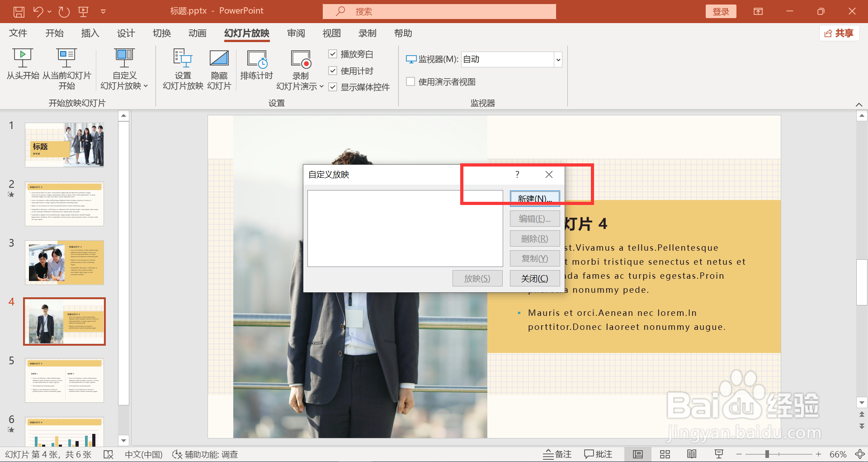Click the dialog help question mark
Screen dimensions: 868x462
[517, 175]
